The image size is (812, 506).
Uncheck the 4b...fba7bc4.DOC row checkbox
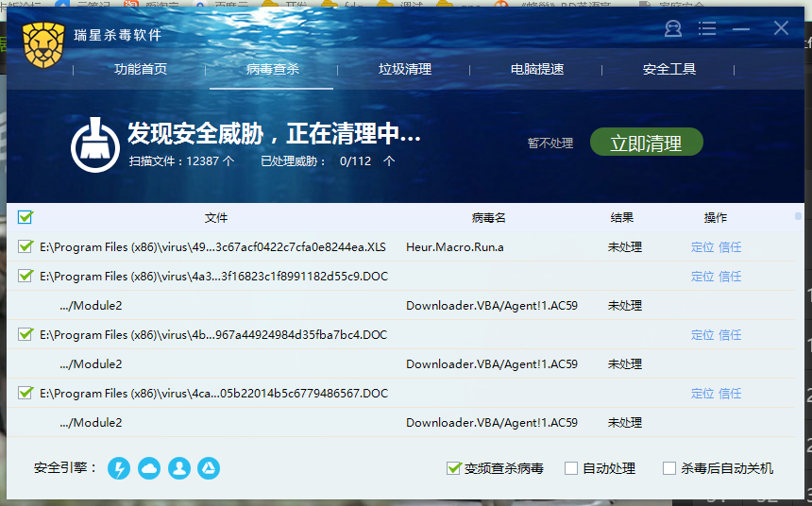pos(25,334)
